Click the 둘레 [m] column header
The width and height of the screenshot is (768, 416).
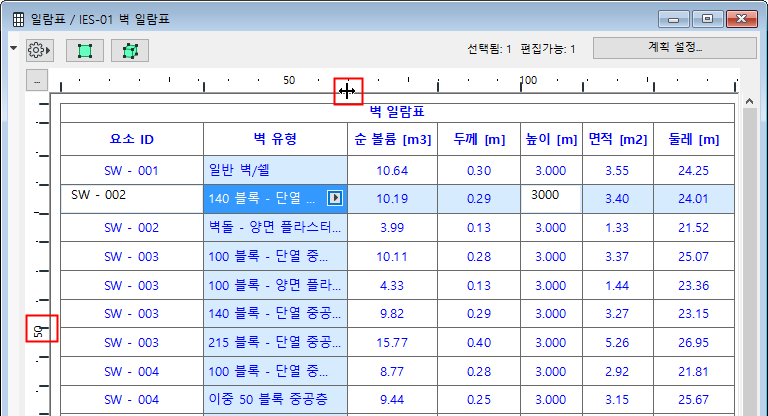pyautogui.click(x=694, y=140)
